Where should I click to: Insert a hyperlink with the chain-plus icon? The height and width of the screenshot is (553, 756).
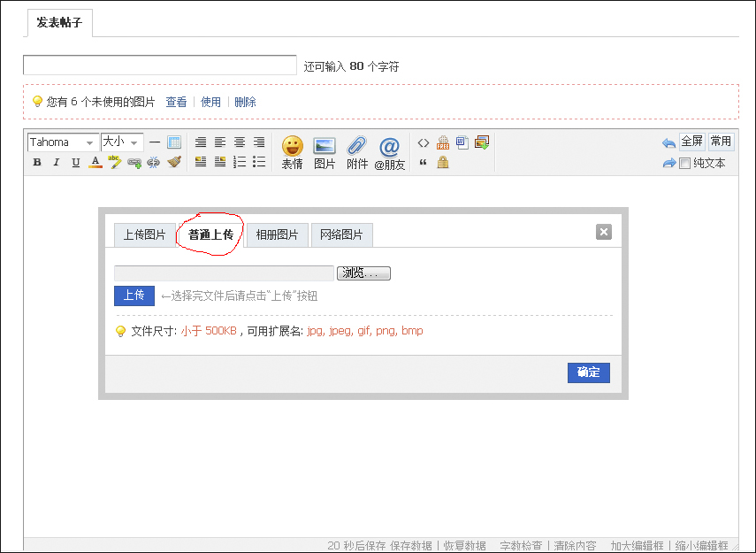pyautogui.click(x=134, y=163)
